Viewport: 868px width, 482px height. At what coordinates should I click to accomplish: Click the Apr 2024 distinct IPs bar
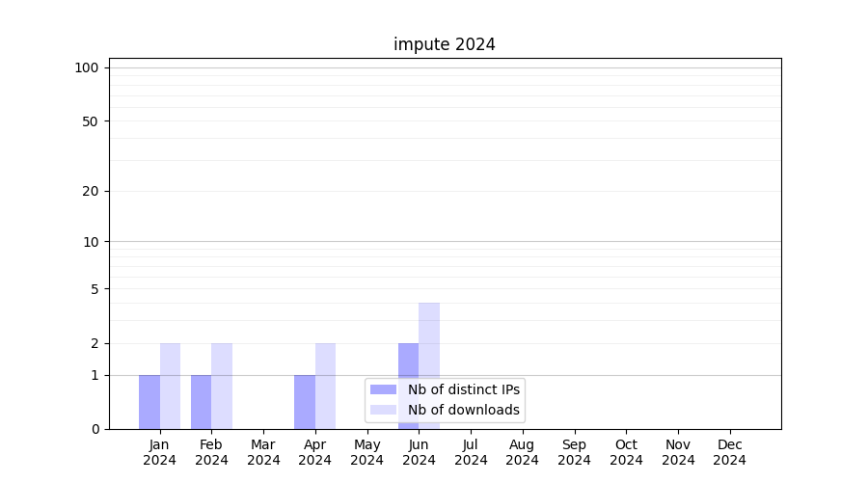click(x=305, y=402)
